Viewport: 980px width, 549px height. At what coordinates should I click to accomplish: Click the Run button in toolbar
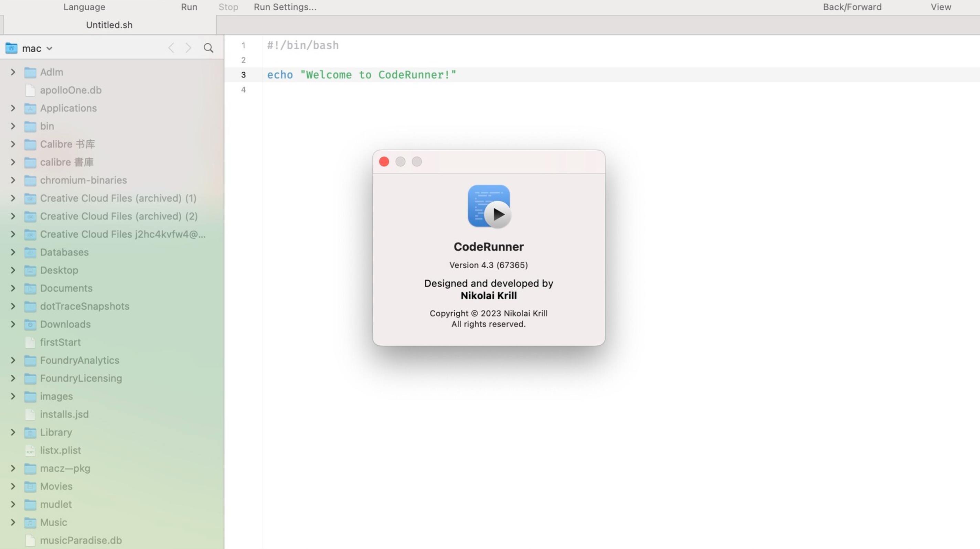pyautogui.click(x=189, y=7)
